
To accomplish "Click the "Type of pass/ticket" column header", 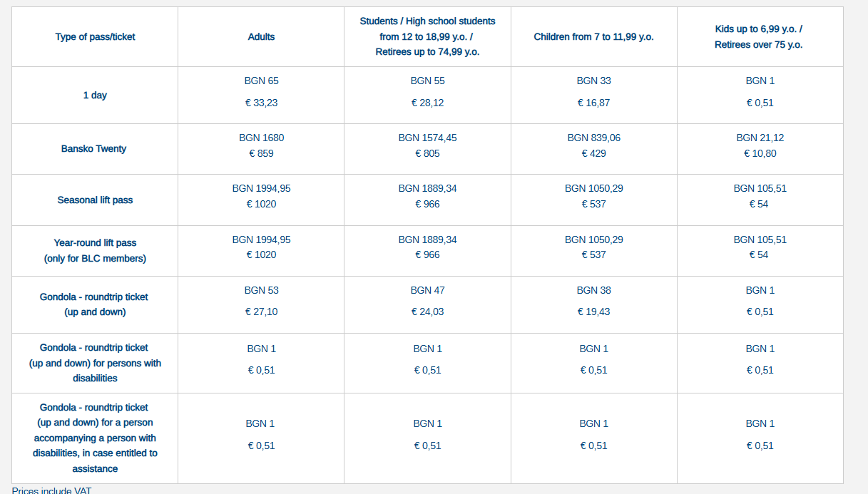I will click(x=95, y=37).
